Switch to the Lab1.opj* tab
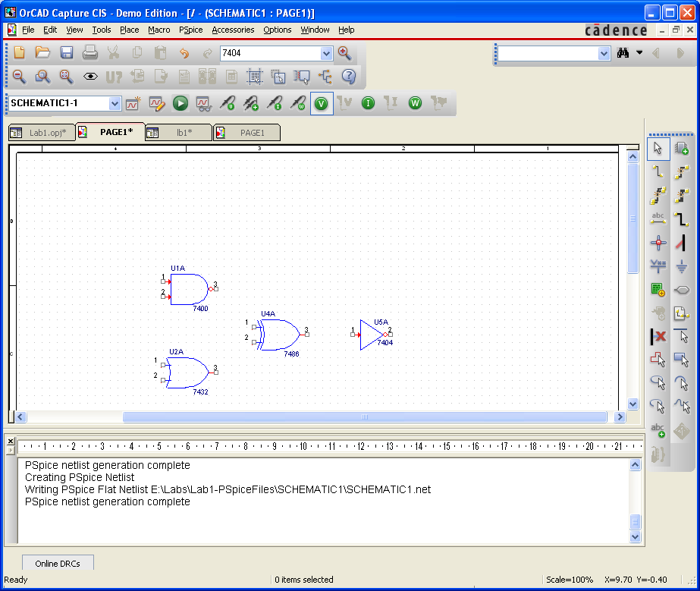700x591 pixels. coord(42,133)
